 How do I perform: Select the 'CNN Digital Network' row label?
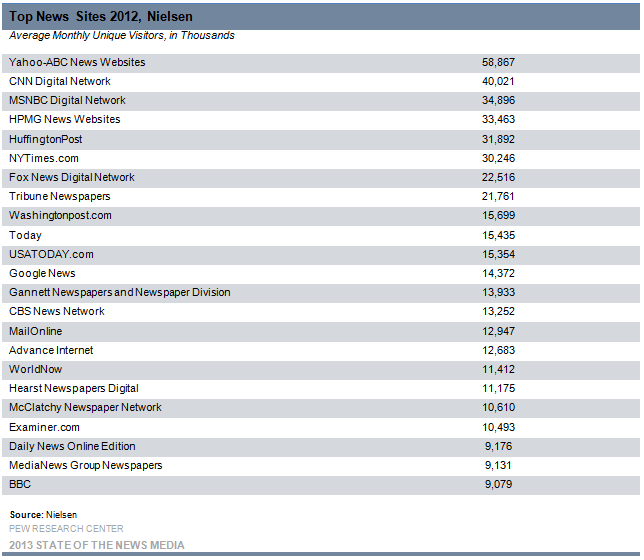pos(60,81)
